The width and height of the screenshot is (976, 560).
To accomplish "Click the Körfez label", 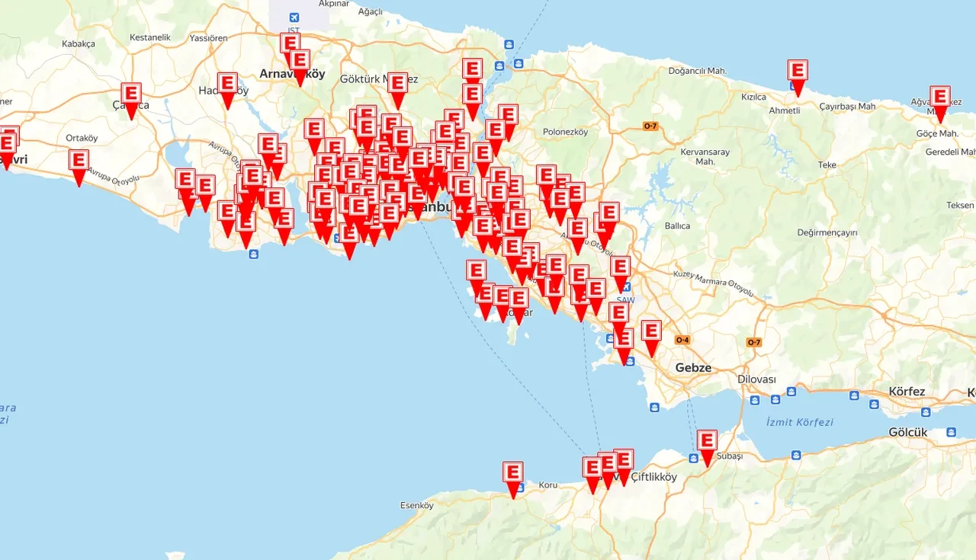I will 907,392.
